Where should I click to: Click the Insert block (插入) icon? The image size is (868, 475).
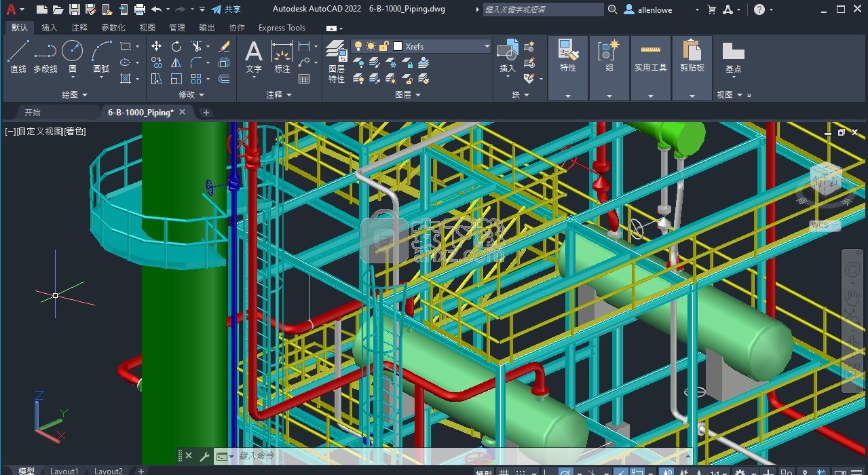(x=508, y=57)
